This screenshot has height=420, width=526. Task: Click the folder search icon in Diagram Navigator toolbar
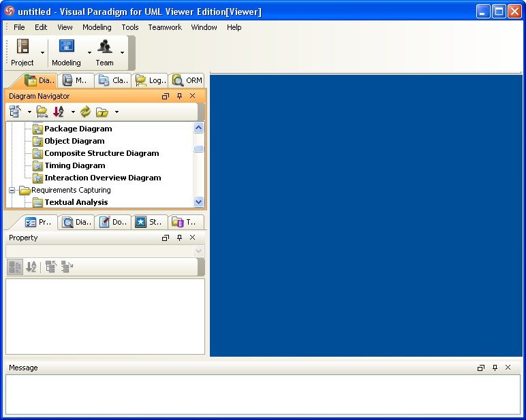(x=42, y=111)
